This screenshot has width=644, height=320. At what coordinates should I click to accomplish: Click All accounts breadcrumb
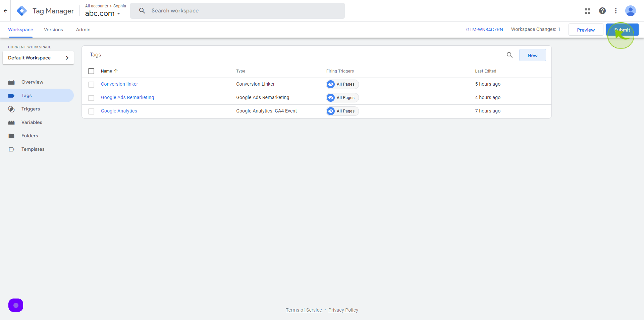point(97,6)
